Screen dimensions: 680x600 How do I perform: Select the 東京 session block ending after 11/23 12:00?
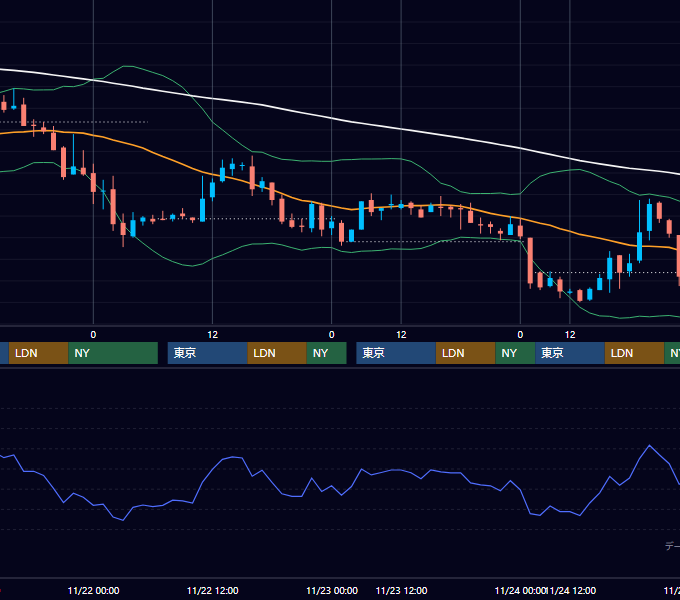click(396, 353)
